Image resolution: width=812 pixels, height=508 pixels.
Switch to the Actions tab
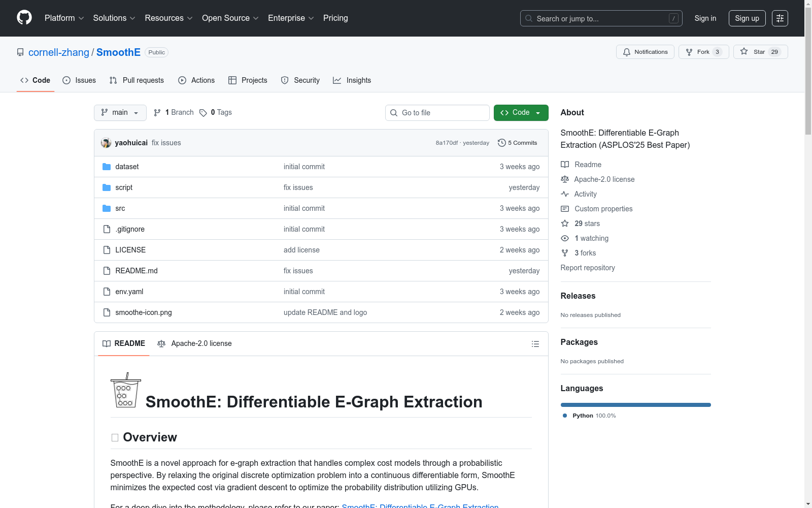(x=196, y=80)
